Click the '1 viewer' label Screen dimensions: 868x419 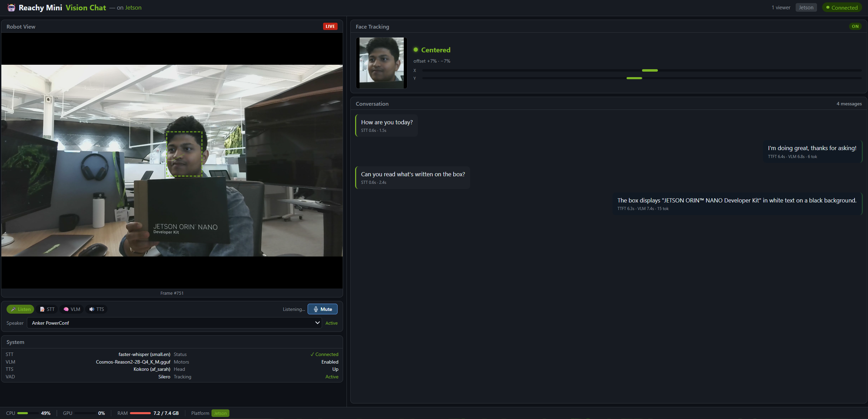coord(781,8)
